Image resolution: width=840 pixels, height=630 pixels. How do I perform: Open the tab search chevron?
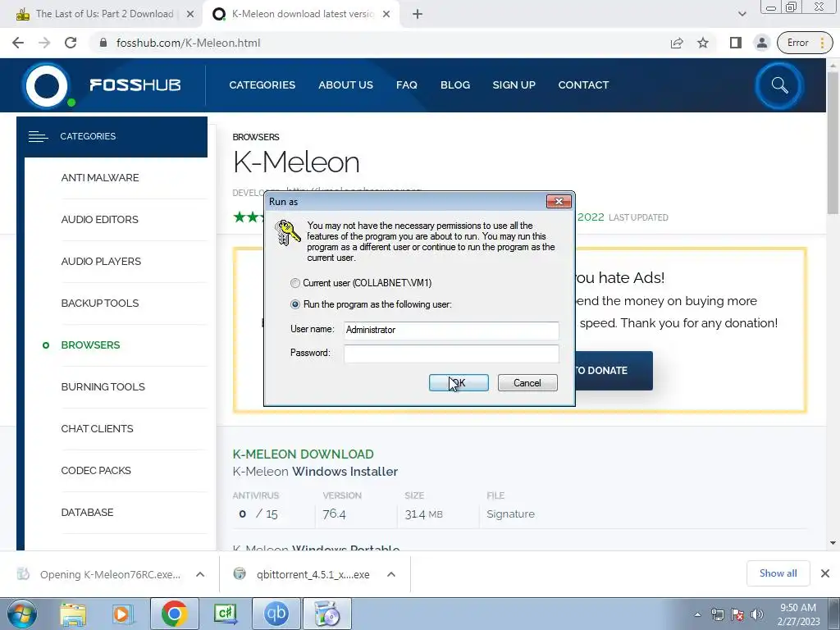742,14
